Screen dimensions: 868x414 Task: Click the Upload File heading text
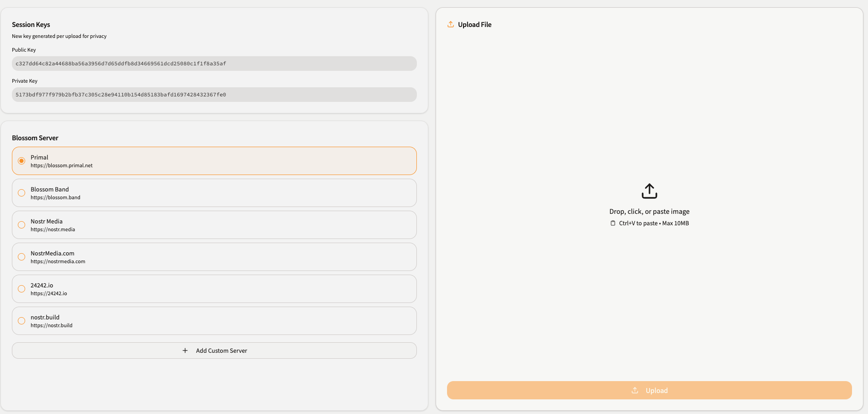[x=474, y=25]
